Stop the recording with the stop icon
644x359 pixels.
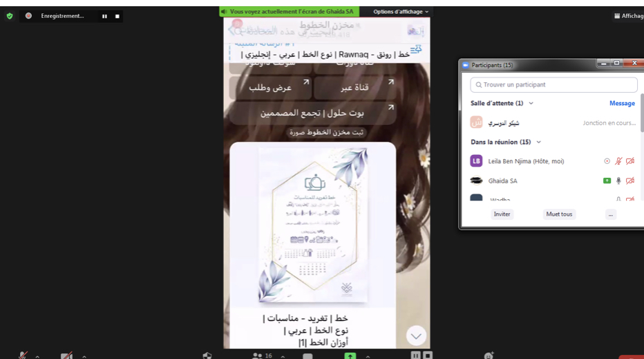[117, 16]
